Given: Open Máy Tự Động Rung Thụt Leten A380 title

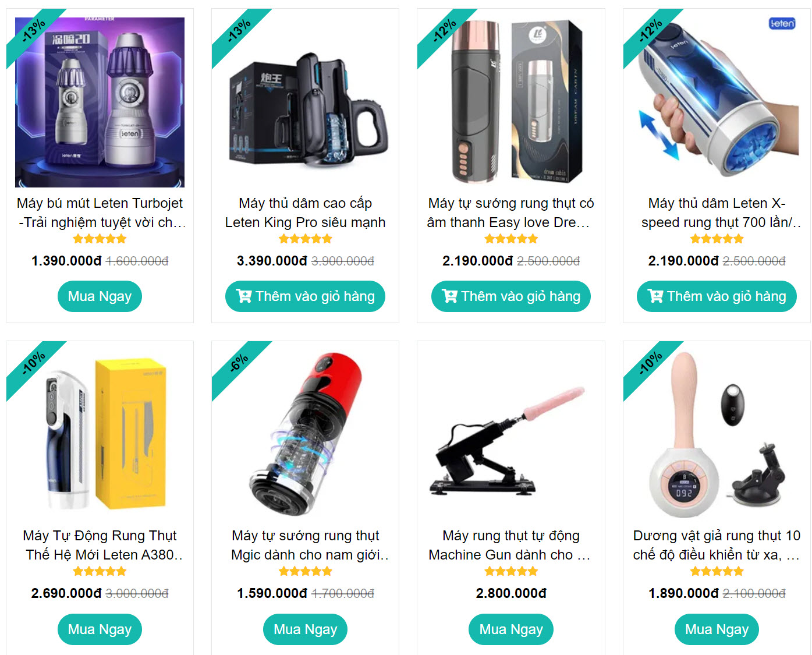Looking at the screenshot, I should (x=100, y=545).
